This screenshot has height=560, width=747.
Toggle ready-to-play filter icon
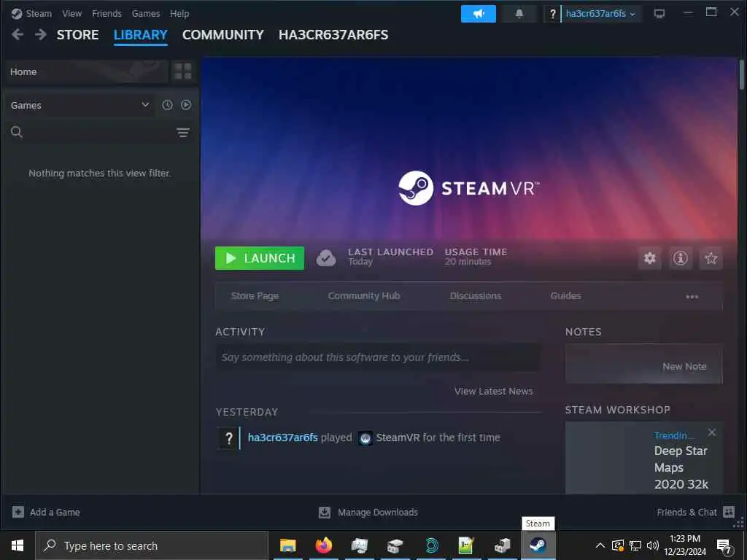click(186, 105)
